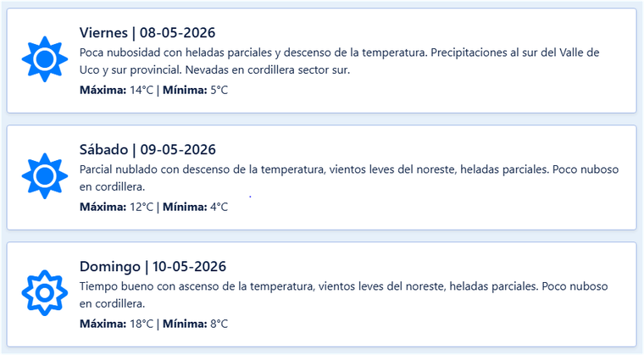
Task: Click 'Poco nuboso' text in Sábado card
Action: pos(586,169)
